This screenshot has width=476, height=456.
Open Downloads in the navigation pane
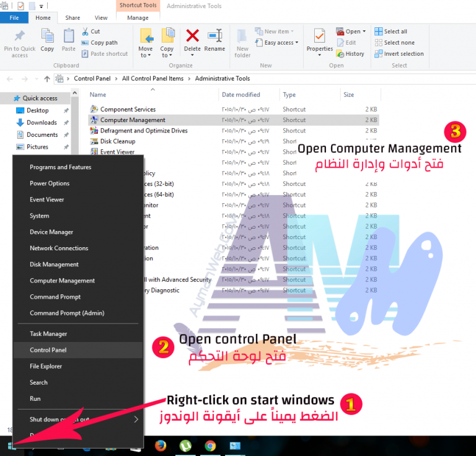[42, 123]
